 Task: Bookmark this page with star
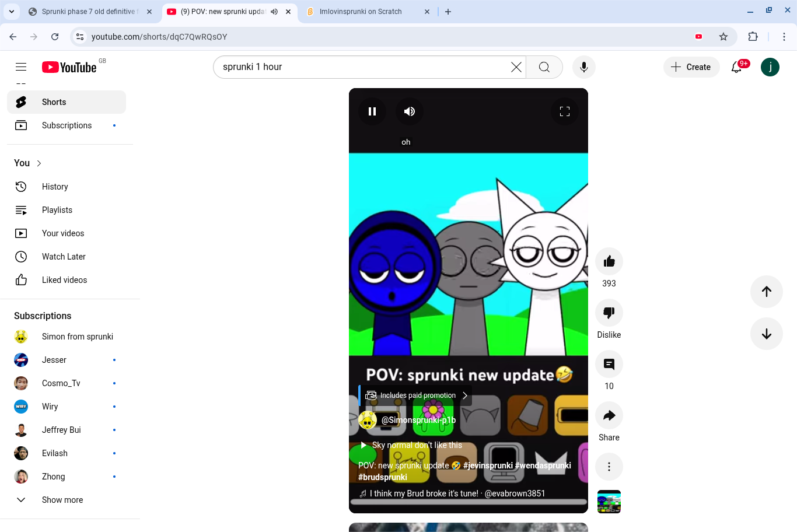pyautogui.click(x=723, y=37)
